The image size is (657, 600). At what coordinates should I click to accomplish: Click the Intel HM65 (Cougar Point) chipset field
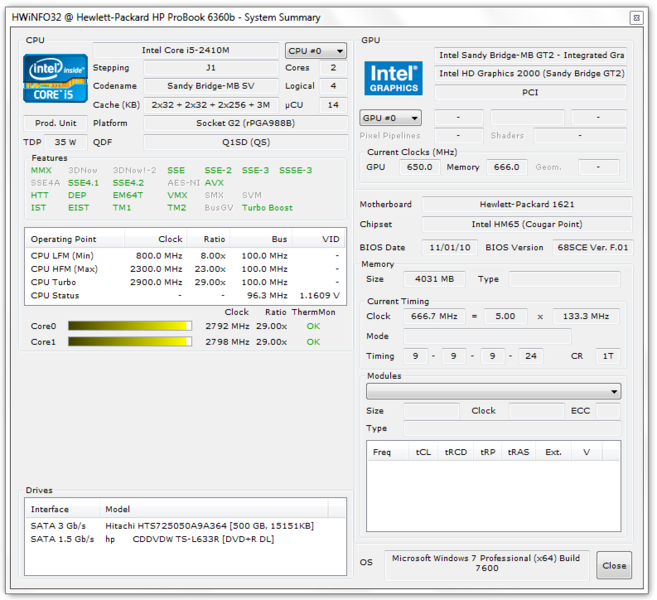527,224
